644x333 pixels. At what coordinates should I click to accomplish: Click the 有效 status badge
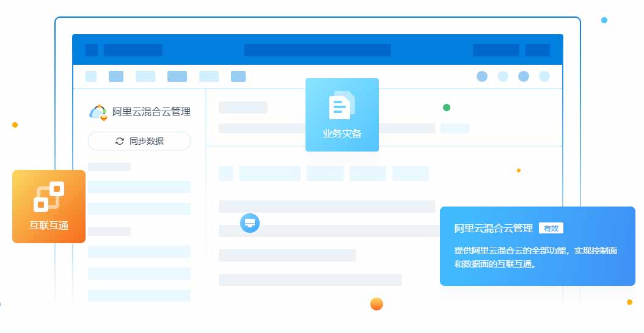pos(551,229)
